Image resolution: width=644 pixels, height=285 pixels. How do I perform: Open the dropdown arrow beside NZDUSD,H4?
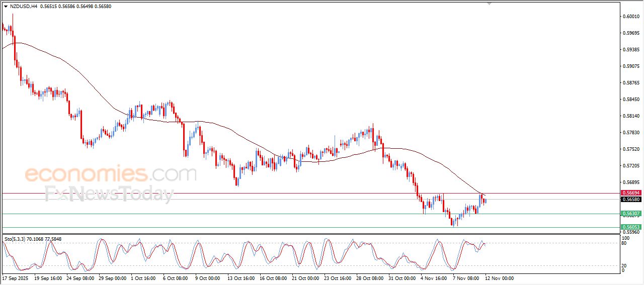pos(6,7)
